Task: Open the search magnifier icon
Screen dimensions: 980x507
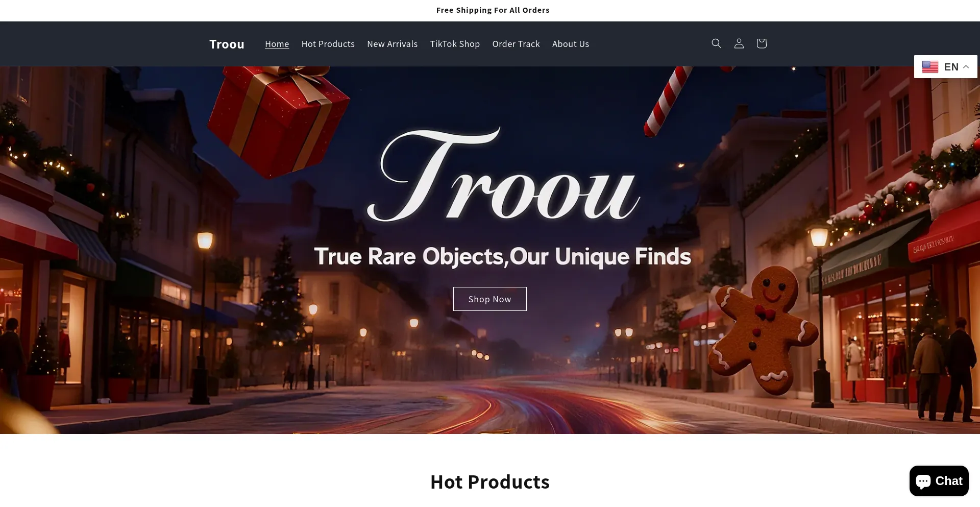Action: [716, 43]
